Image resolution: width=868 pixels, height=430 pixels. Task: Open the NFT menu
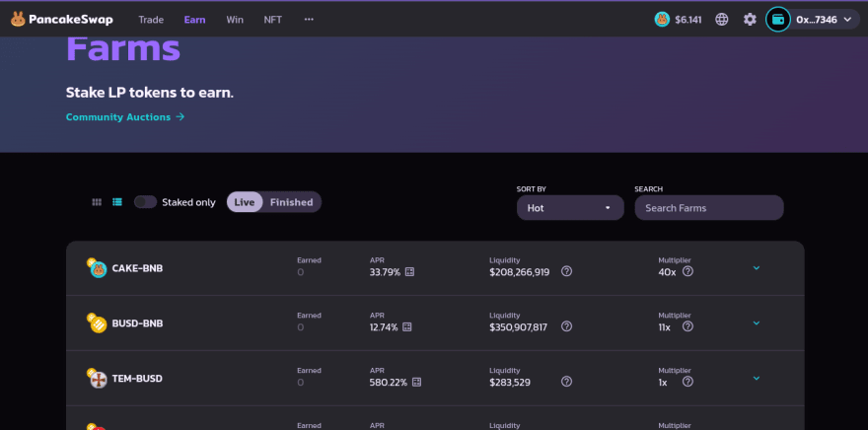pyautogui.click(x=273, y=20)
